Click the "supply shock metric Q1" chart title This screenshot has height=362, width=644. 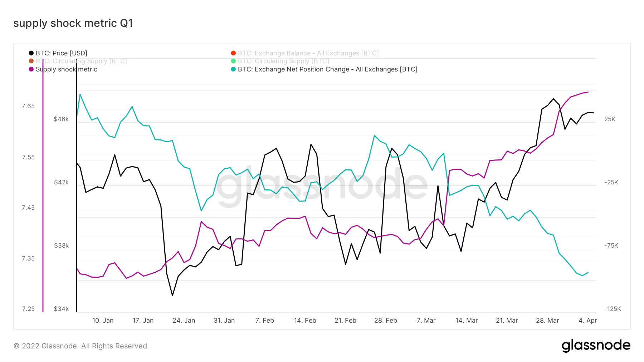coord(73,23)
